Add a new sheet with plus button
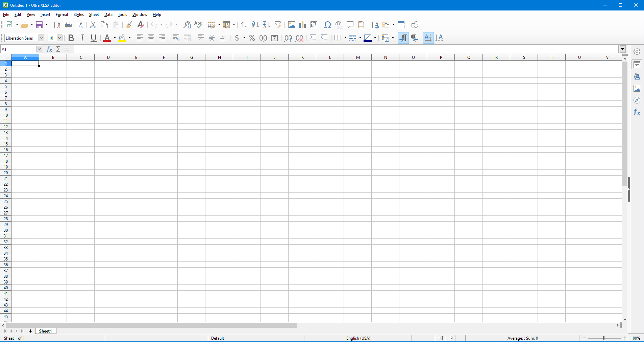644x342 pixels. (x=30, y=331)
